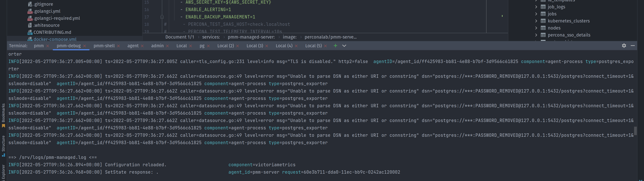The width and height of the screenshot is (644, 181).
Task: Open terminal tabs dropdown chevron
Action: coord(344,46)
